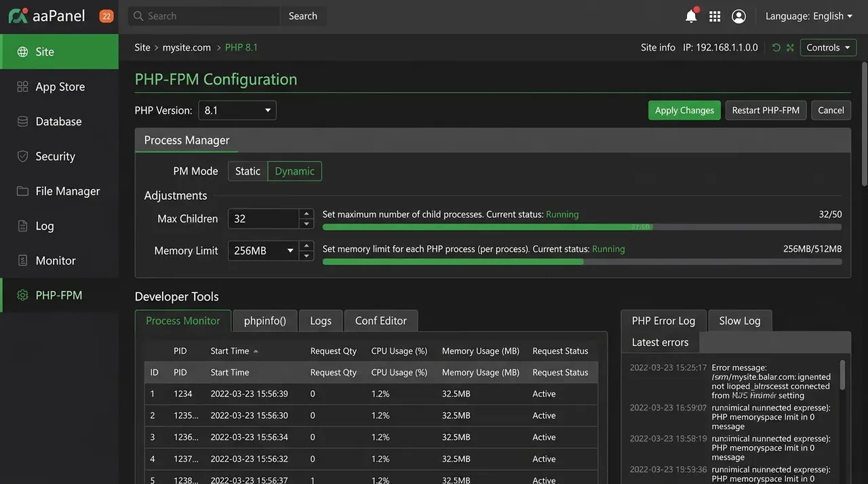Click the App Store grid icon
This screenshot has height=484, width=868.
[x=23, y=87]
